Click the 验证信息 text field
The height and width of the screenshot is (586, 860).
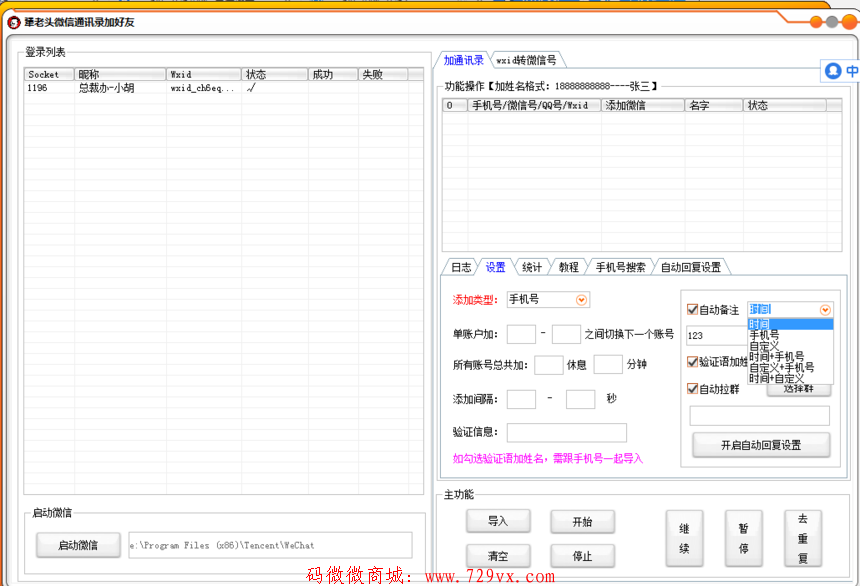pos(567,432)
